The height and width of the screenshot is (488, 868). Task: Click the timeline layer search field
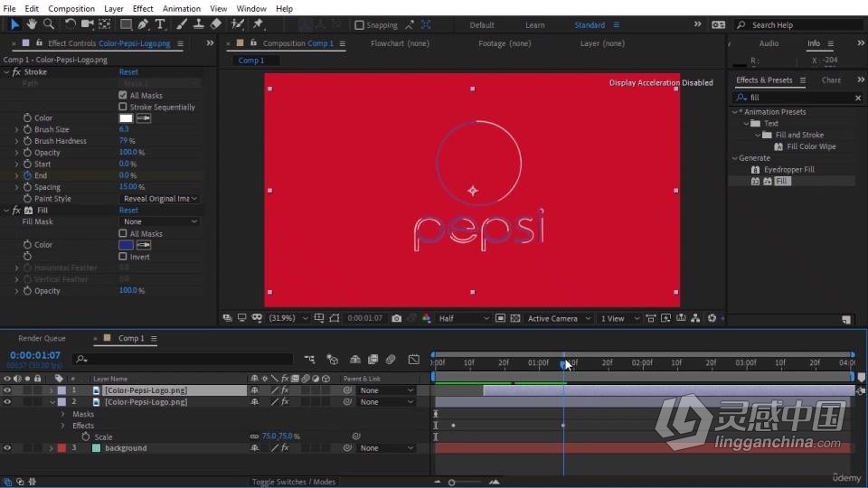[183, 359]
